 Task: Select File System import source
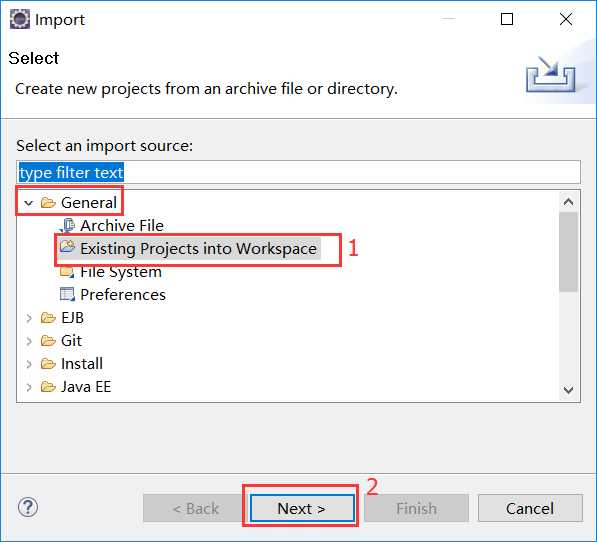click(121, 272)
